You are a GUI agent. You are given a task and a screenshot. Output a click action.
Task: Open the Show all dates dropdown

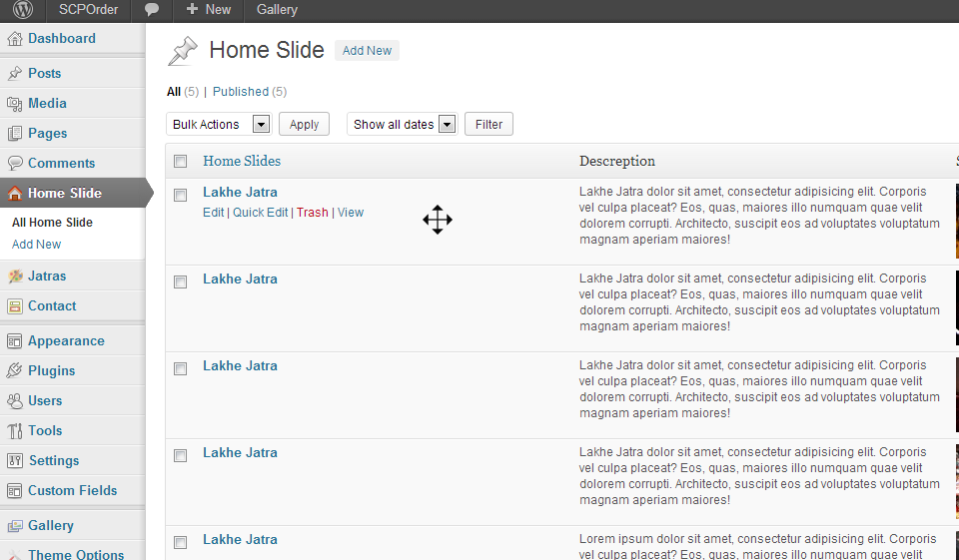402,125
